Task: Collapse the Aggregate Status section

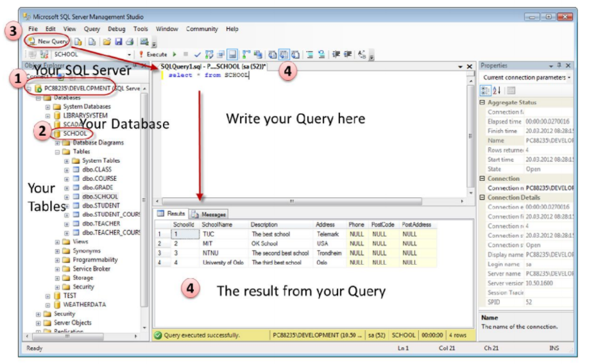Action: coord(482,103)
